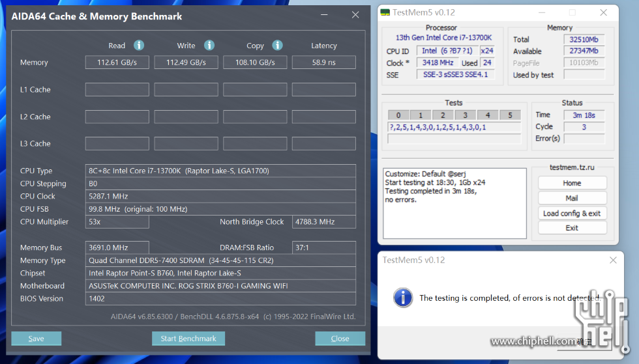This screenshot has width=639, height=364.
Task: Click Load config & exit in TestMem5
Action: click(572, 214)
